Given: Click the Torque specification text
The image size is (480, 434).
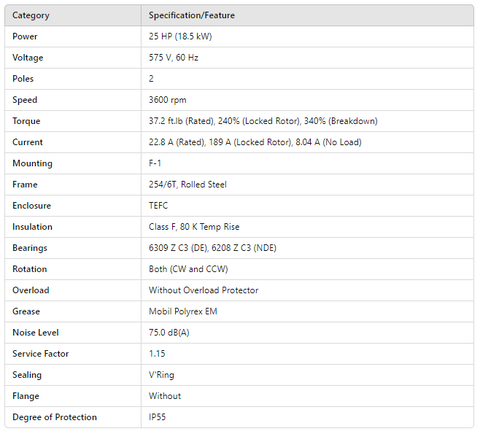Looking at the screenshot, I should tap(263, 121).
